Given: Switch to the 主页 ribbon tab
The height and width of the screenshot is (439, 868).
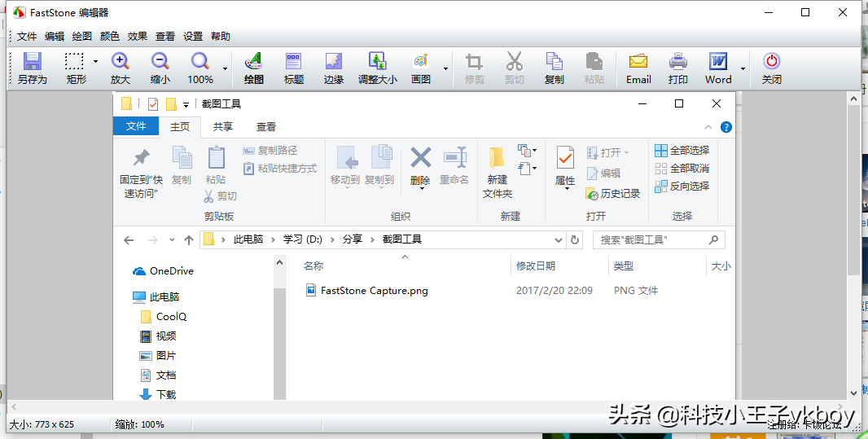Looking at the screenshot, I should tap(179, 127).
